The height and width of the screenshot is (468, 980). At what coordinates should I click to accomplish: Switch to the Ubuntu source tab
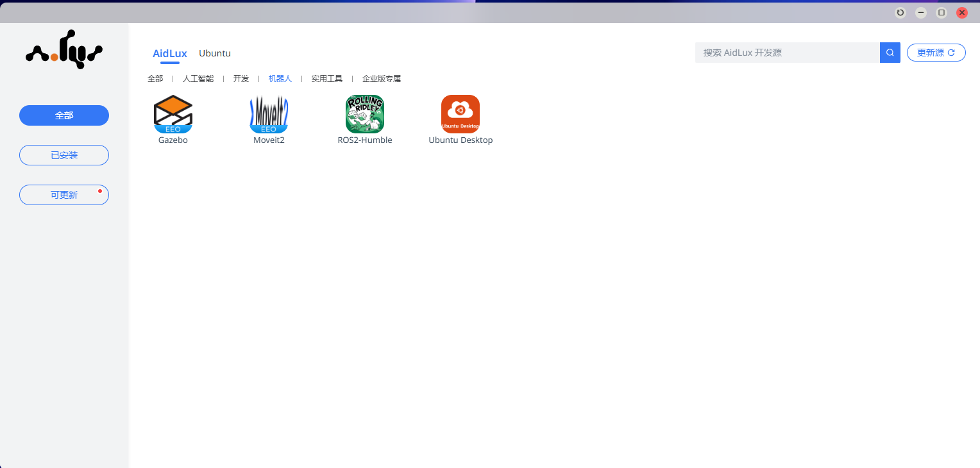pyautogui.click(x=215, y=53)
